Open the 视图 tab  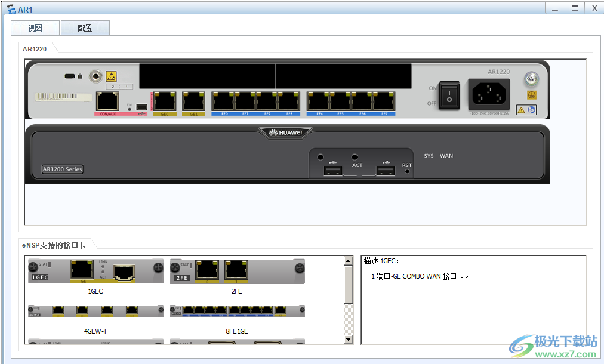click(35, 28)
